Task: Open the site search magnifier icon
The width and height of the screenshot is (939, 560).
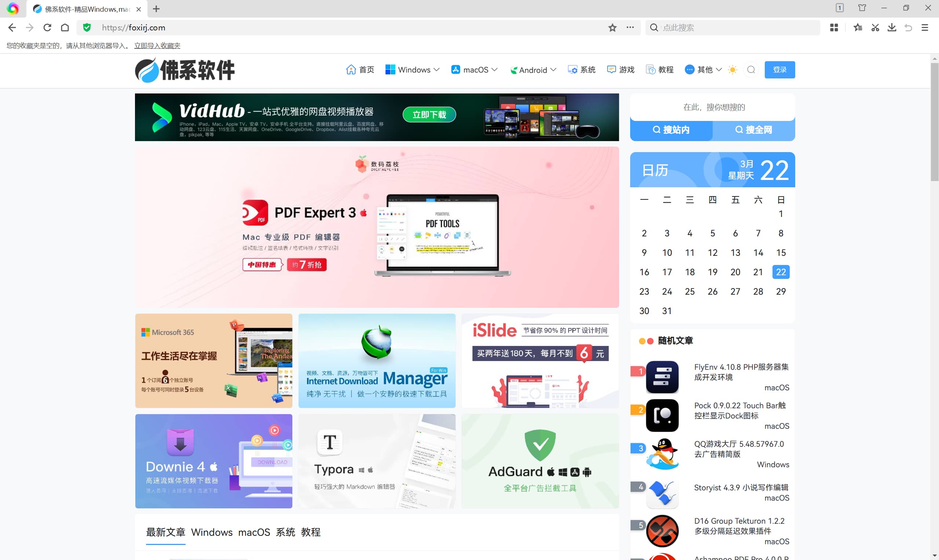Action: coord(751,69)
